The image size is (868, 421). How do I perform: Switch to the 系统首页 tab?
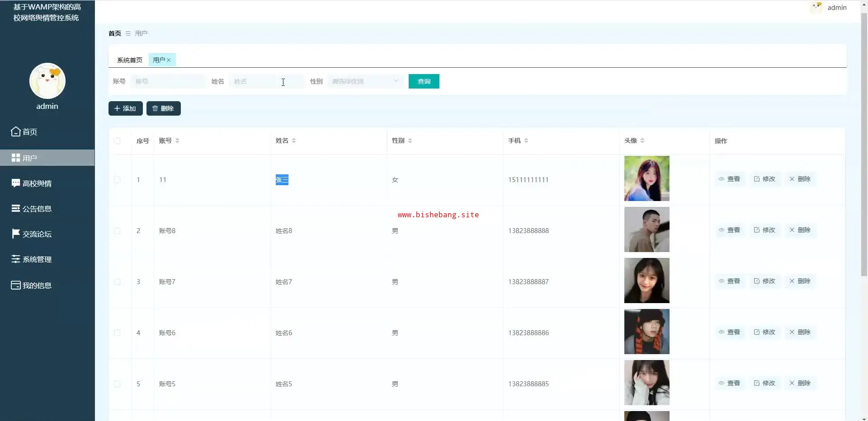pos(129,60)
